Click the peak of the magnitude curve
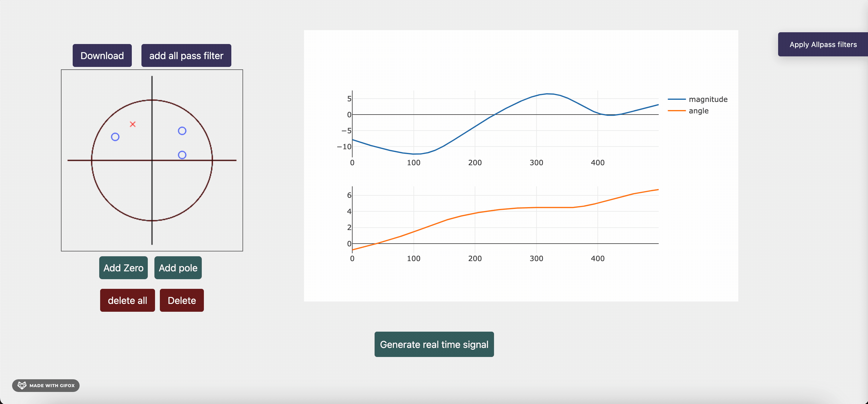Screen dimensions: 868x404 tap(548, 94)
